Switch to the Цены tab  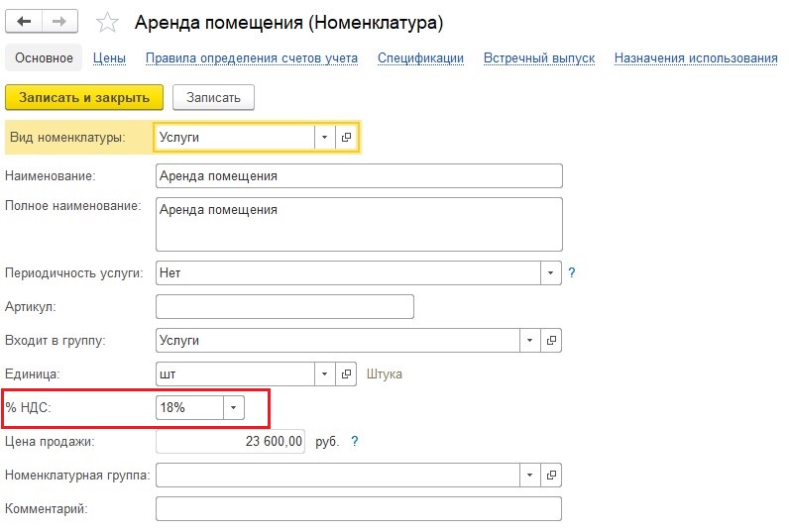coord(109,58)
